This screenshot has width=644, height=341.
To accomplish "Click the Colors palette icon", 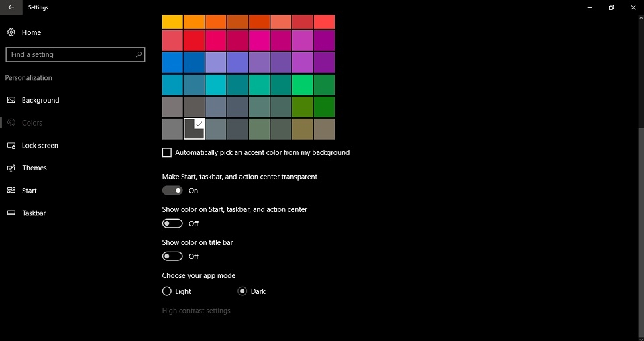I will (11, 122).
